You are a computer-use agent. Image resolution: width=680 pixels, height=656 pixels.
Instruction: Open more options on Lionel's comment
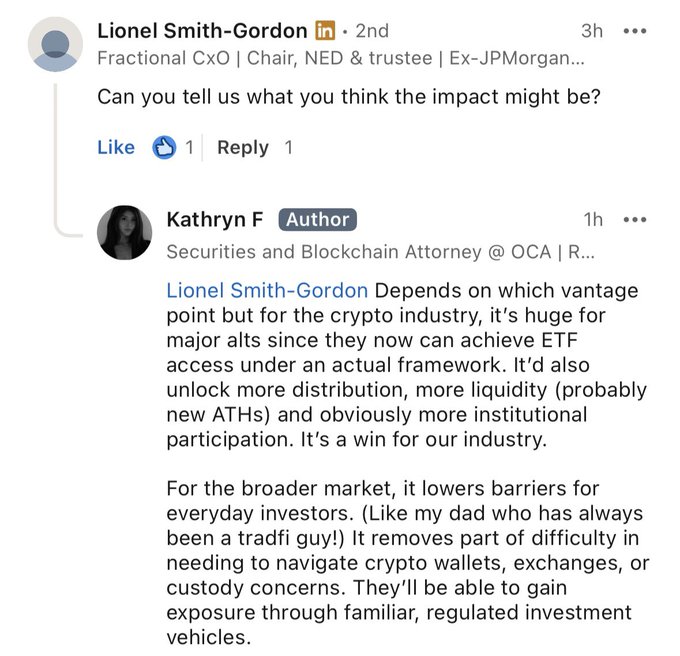(x=635, y=31)
